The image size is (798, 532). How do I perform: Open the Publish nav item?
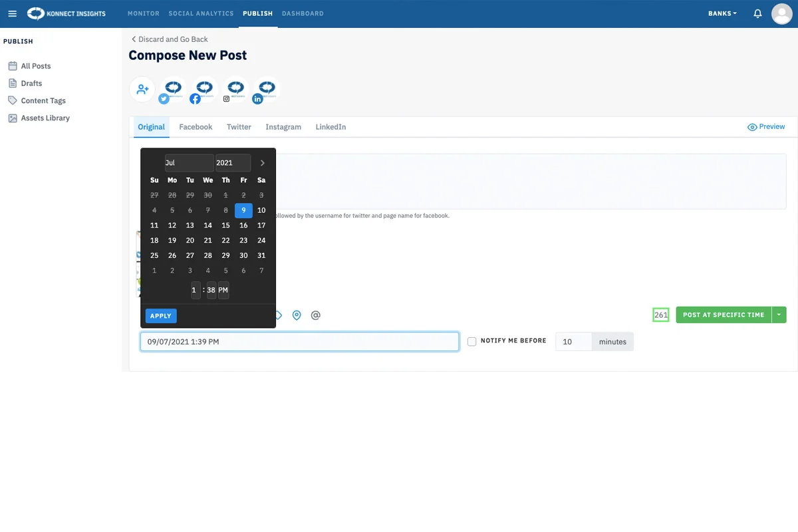257,13
